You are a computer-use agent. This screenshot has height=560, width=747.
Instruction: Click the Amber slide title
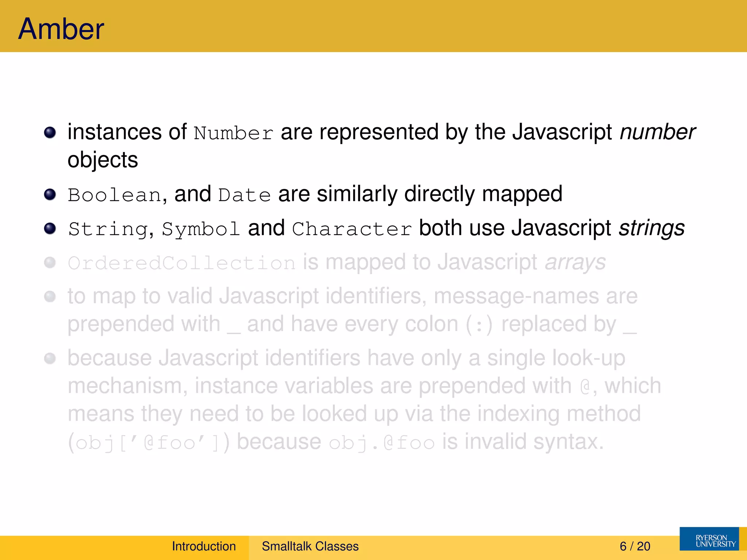[x=61, y=29]
